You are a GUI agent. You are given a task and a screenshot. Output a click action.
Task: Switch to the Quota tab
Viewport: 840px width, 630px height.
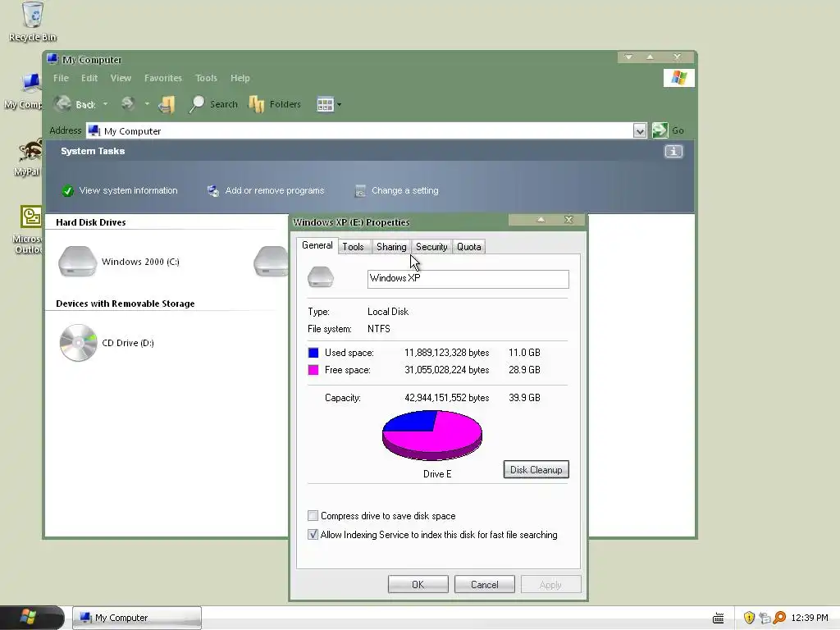[x=468, y=246]
